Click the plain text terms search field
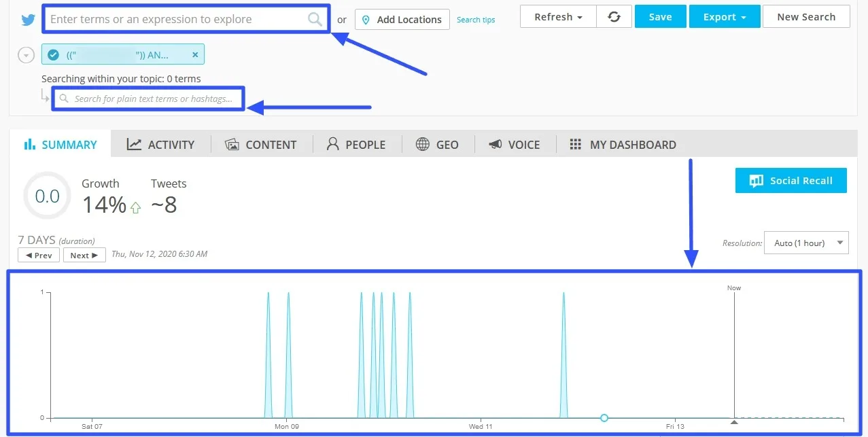Viewport: 868px width, 437px height. 147,99
